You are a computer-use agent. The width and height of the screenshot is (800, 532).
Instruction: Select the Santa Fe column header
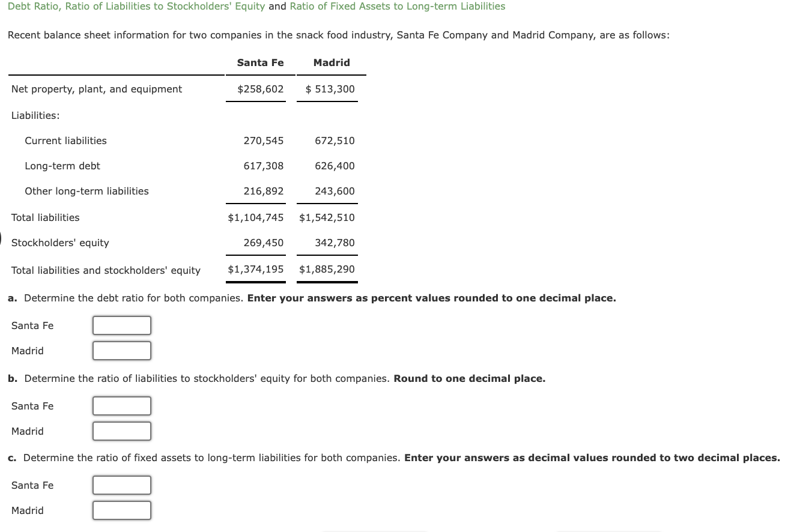pyautogui.click(x=261, y=62)
